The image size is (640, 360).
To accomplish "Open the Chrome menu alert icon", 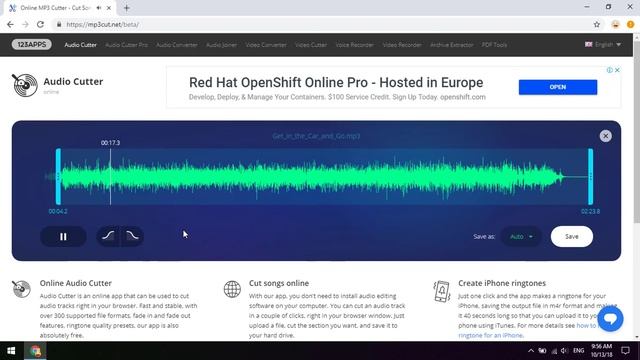I will pos(631,24).
